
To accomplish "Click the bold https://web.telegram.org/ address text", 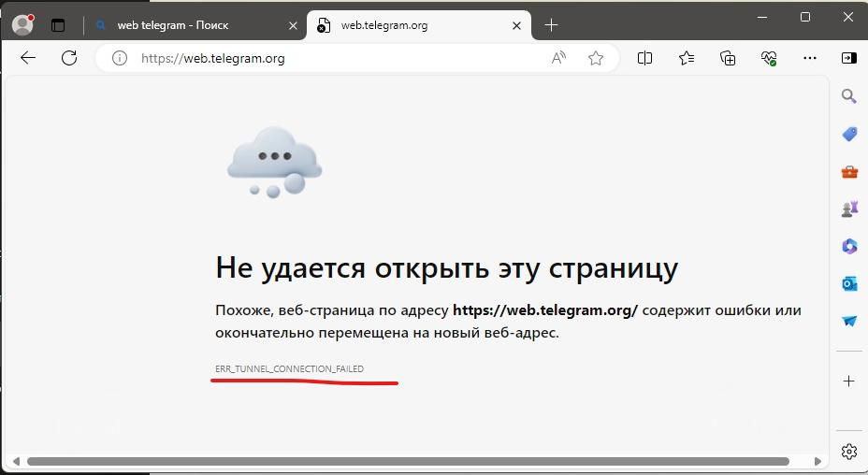I will click(545, 310).
